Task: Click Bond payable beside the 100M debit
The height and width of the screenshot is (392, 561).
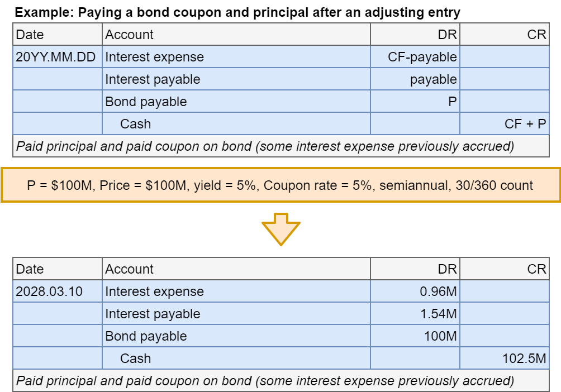Action: 146,336
